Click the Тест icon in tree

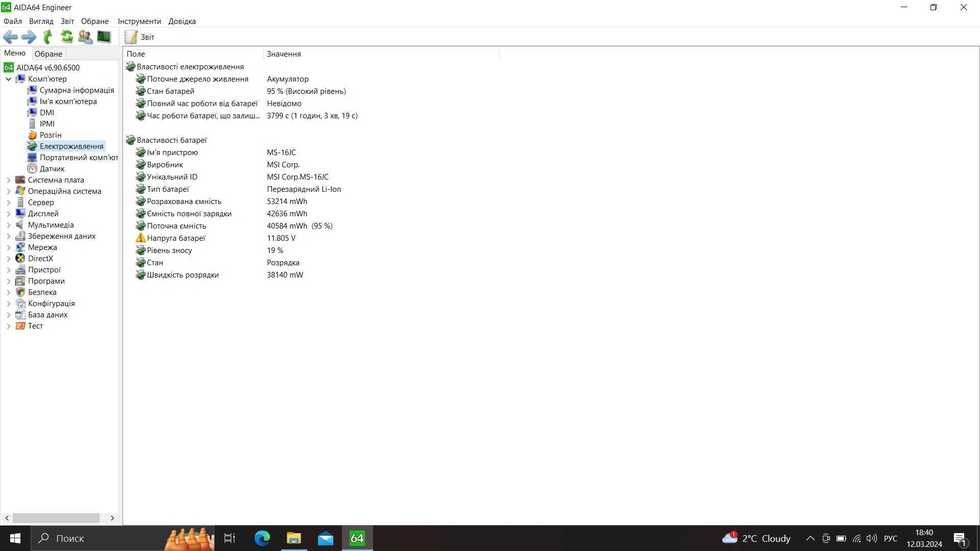tap(20, 326)
